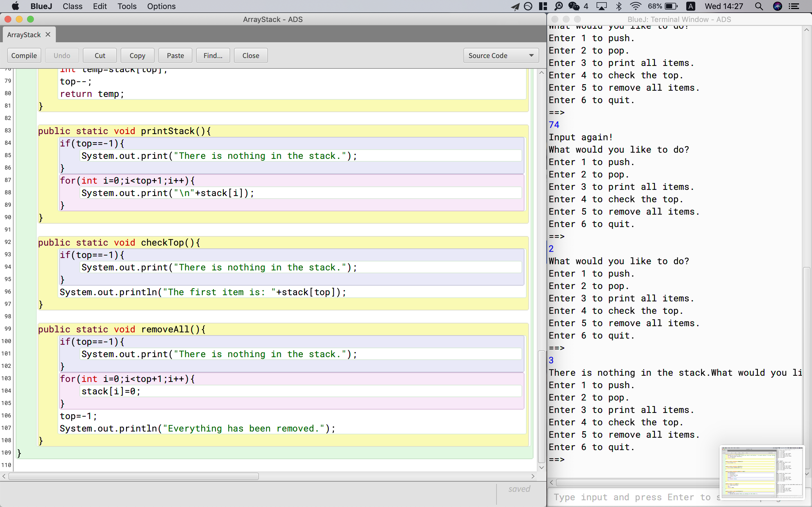Click the Paste button
The image size is (812, 507).
pyautogui.click(x=175, y=56)
